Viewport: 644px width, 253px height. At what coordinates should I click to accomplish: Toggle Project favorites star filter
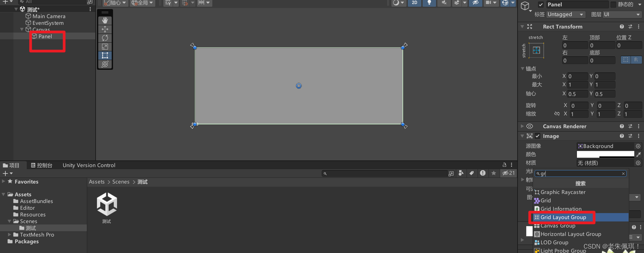(x=494, y=173)
